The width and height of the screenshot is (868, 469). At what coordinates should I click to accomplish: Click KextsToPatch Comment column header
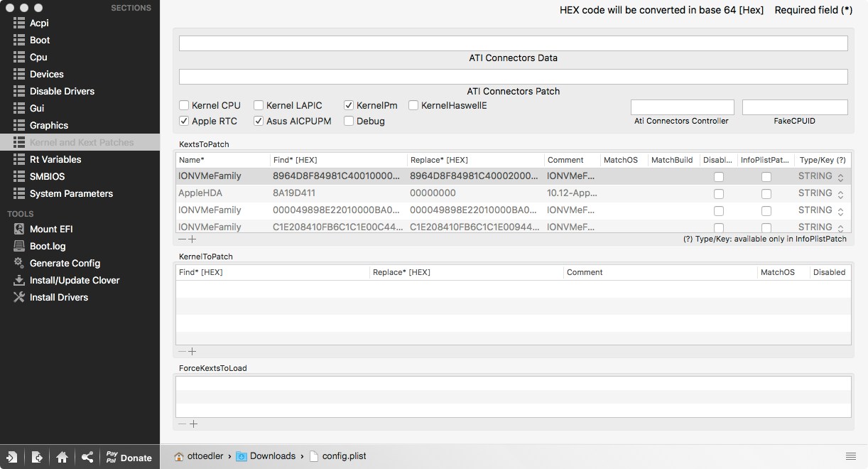(573, 160)
